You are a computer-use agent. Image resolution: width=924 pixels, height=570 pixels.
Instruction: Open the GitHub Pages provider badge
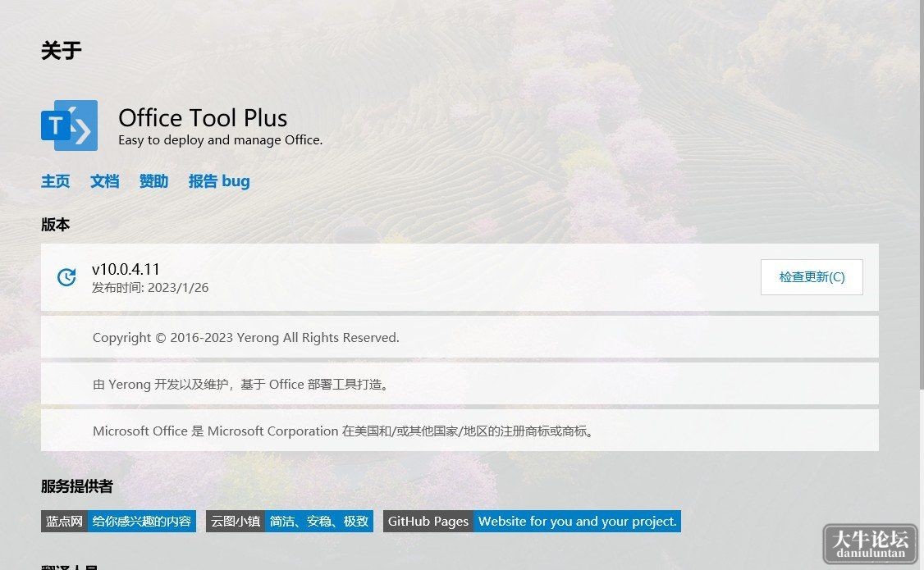point(532,521)
